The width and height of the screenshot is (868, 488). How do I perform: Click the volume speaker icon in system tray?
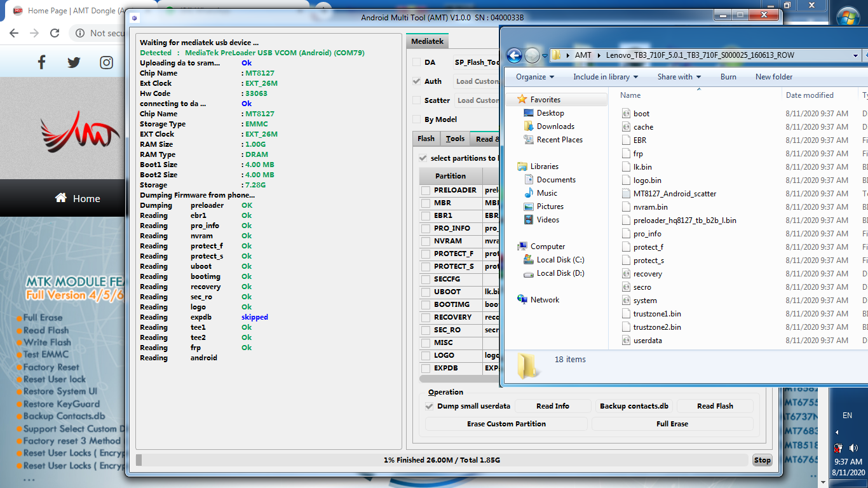(853, 448)
